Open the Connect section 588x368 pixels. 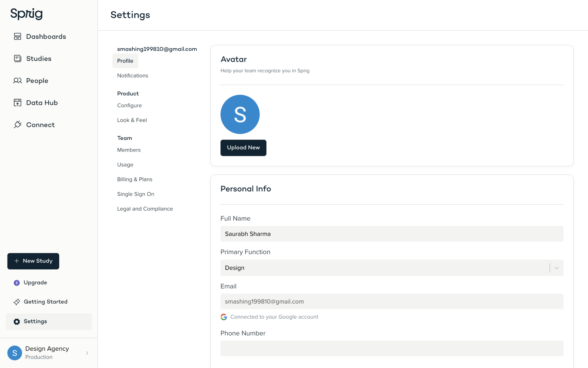click(x=40, y=125)
